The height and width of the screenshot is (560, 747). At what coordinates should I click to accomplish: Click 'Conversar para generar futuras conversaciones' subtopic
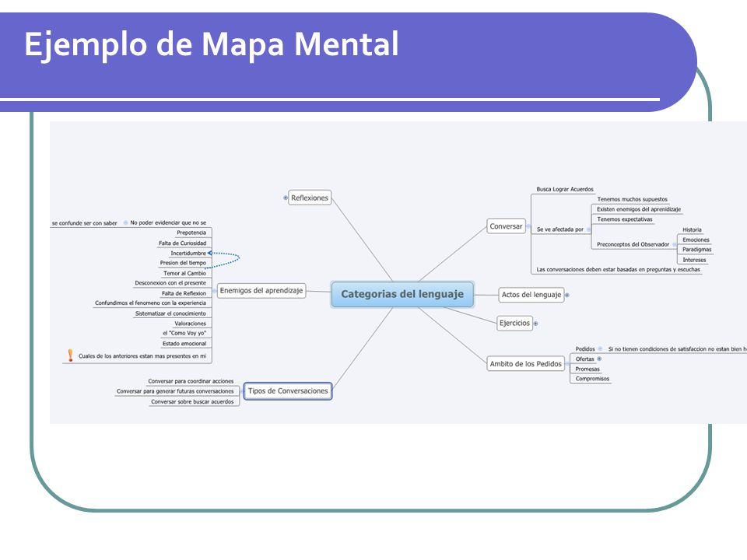175,391
